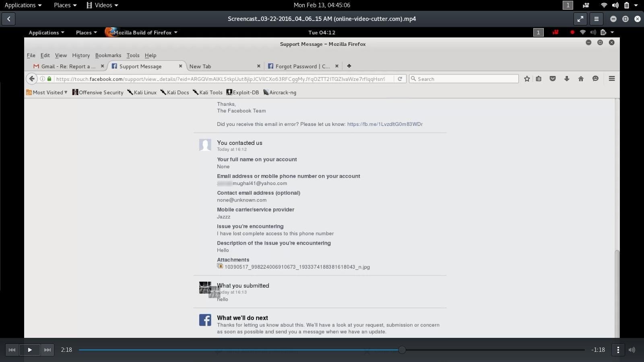Click the player volume speaker icon
Screen dimensions: 644x362
click(x=632, y=350)
